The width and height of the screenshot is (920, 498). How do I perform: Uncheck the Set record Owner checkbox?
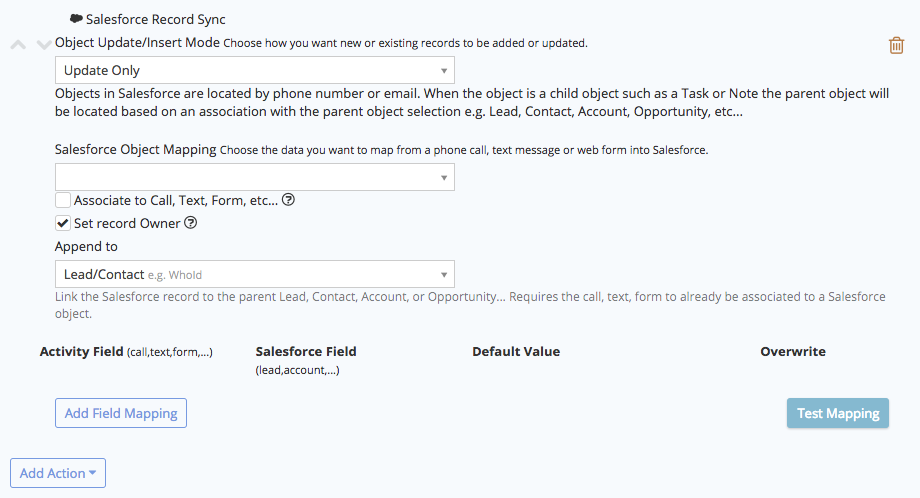pos(63,223)
